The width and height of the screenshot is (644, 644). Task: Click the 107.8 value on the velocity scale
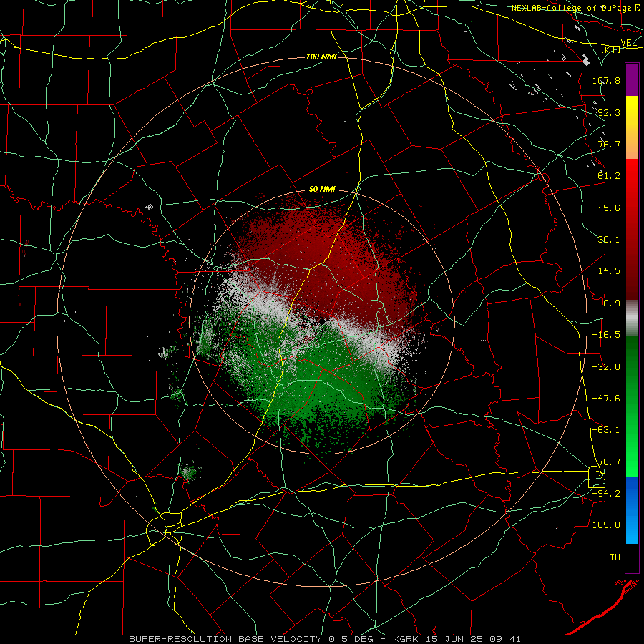click(x=606, y=80)
